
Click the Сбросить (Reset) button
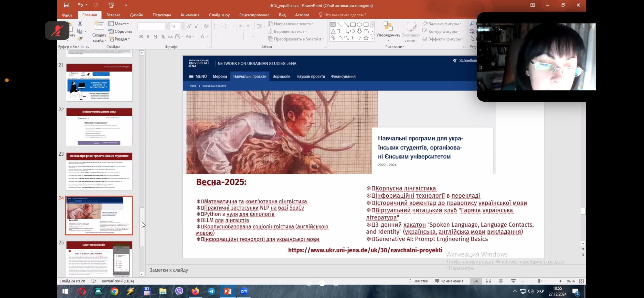[120, 31]
